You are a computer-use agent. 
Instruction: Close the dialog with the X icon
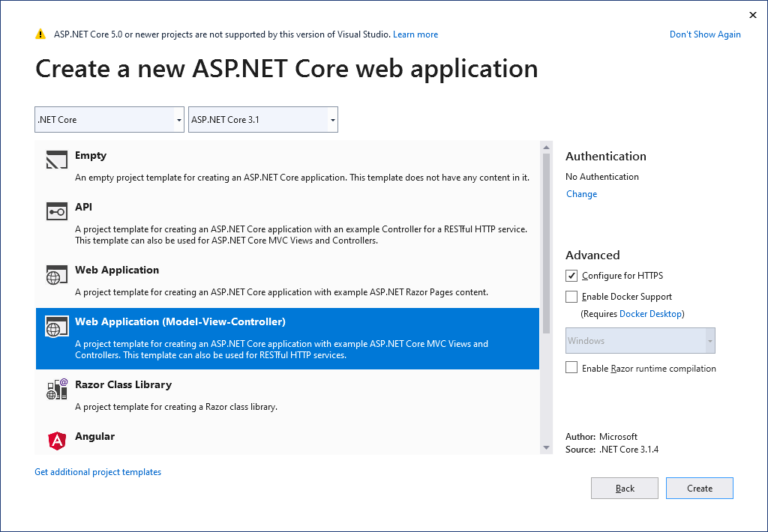(753, 15)
